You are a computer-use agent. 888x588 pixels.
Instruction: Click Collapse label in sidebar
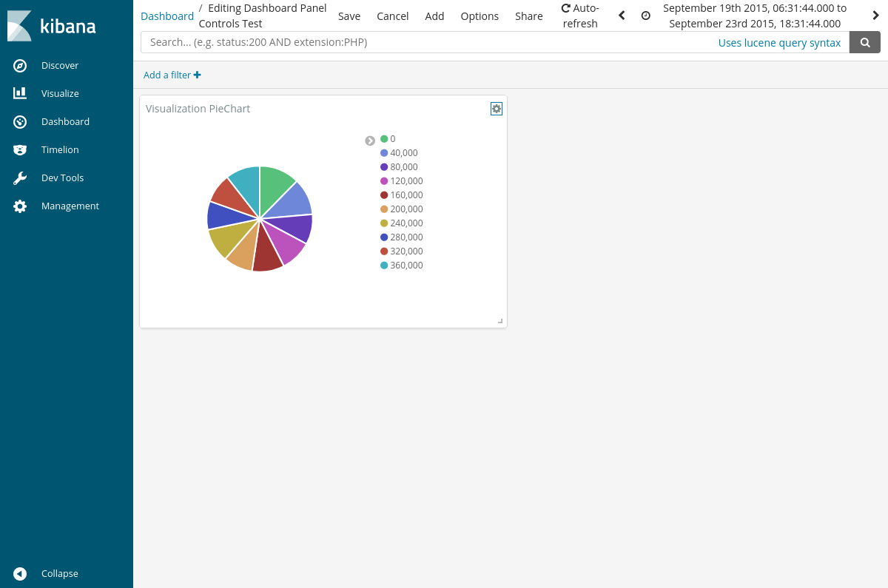(60, 574)
